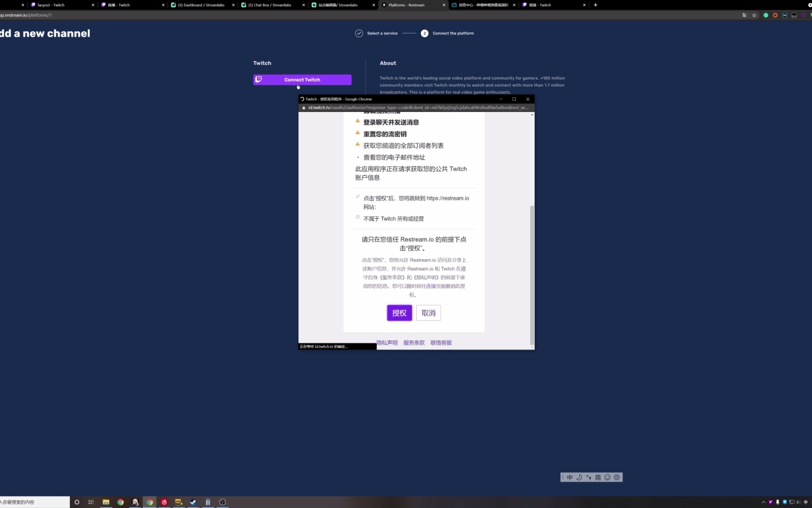Close the Platforms - Restream tab

click(x=444, y=5)
